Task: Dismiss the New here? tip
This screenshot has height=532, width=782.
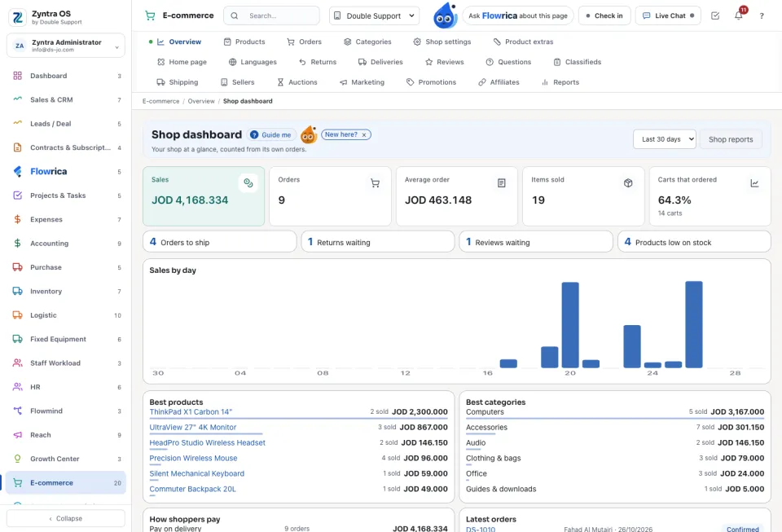Action: (x=364, y=134)
